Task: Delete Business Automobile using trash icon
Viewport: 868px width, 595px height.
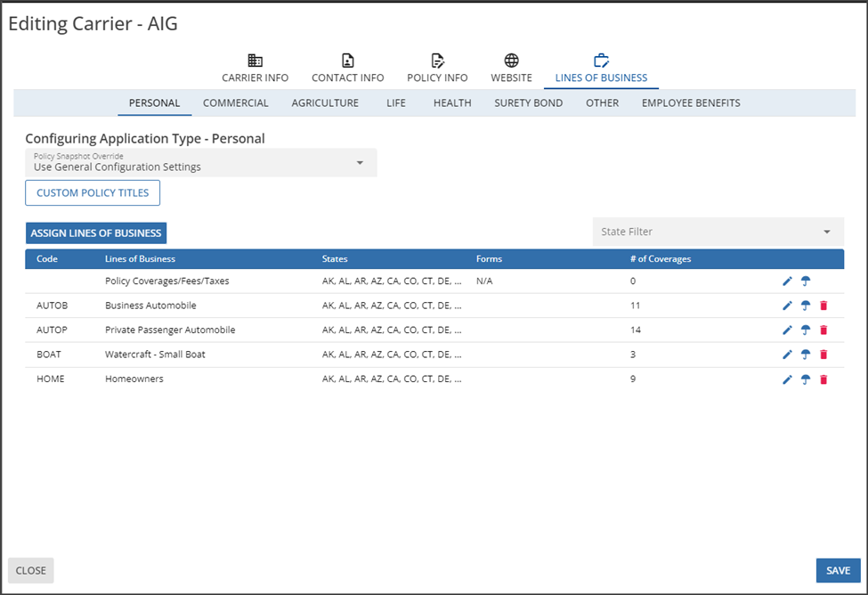Action: click(823, 306)
